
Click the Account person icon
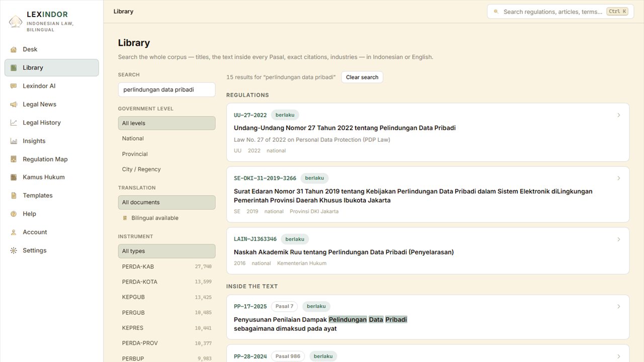coord(14,232)
